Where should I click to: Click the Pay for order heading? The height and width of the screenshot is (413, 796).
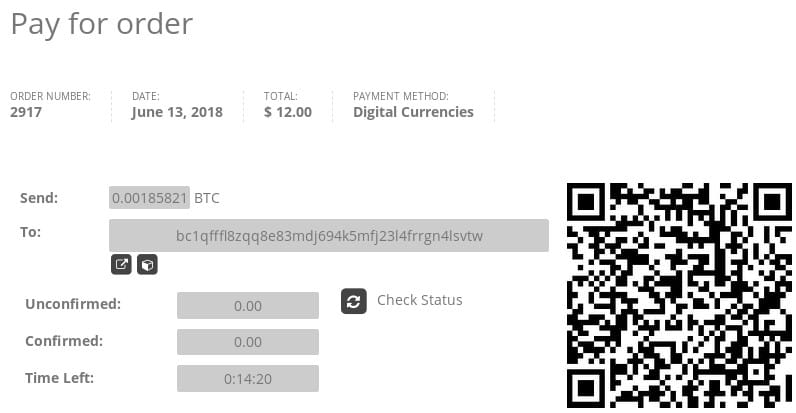(102, 24)
